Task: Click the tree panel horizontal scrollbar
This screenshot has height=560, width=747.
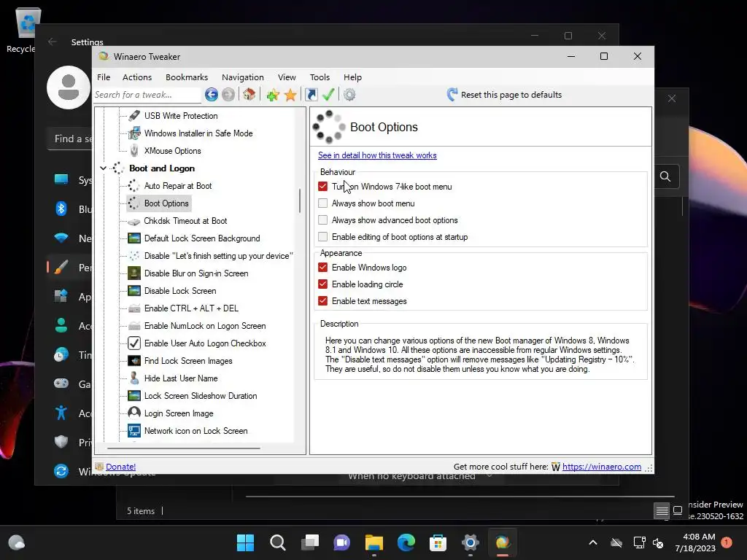Action: (x=184, y=448)
